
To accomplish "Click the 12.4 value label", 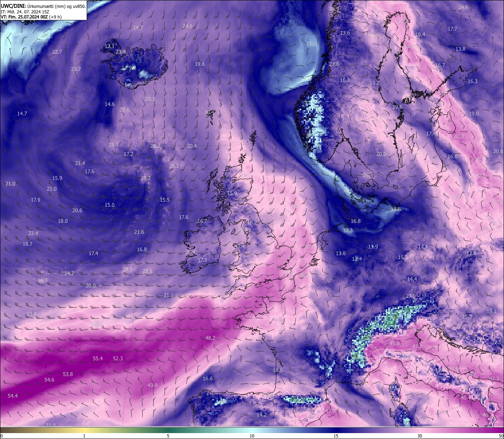I will pyautogui.click(x=357, y=259).
